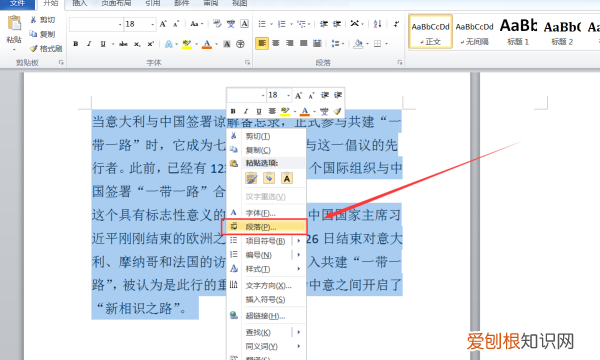
Task: Click Clear Formatting icon in ribbon
Action: [x=217, y=24]
